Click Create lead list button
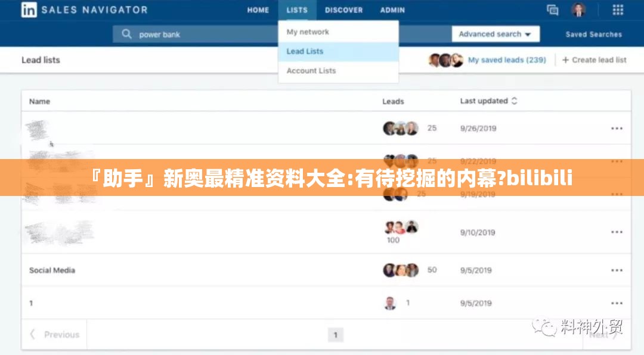 coord(595,60)
